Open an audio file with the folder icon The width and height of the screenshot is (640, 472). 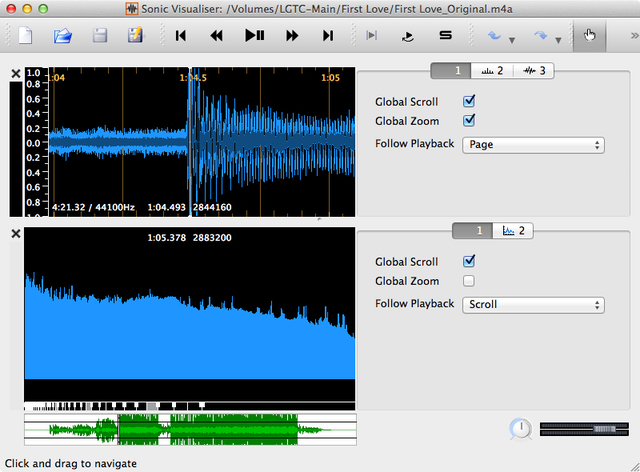coord(63,36)
